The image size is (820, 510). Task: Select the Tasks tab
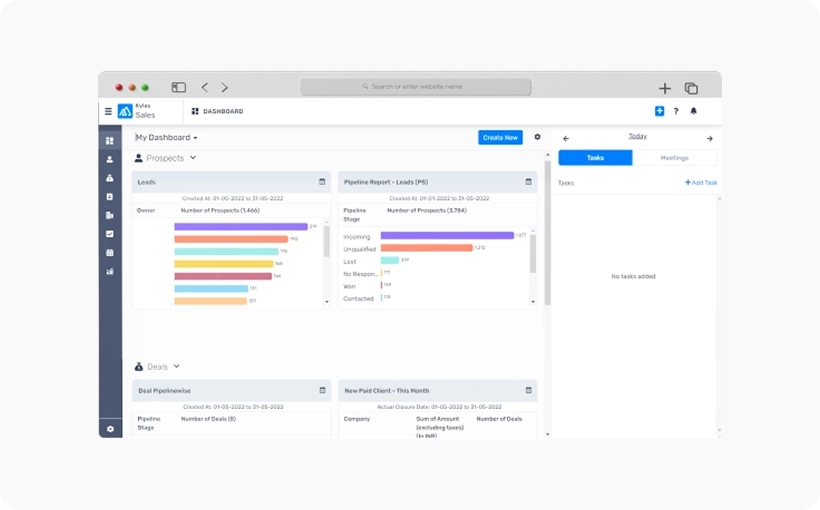coord(595,158)
